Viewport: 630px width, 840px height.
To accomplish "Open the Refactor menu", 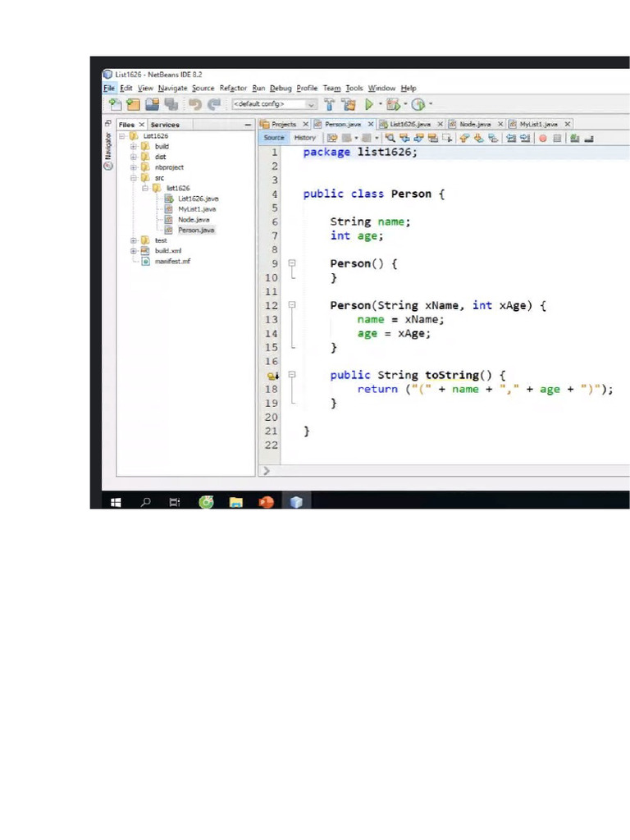I will (x=233, y=88).
